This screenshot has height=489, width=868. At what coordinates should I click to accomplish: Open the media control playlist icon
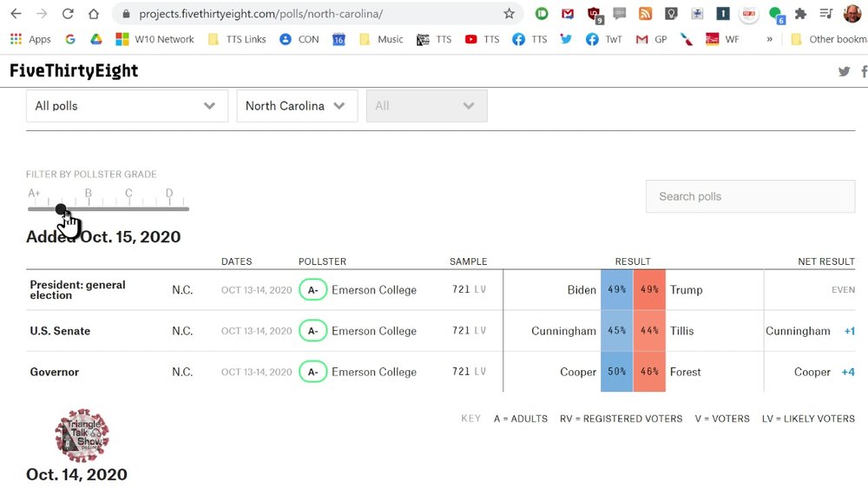[826, 14]
